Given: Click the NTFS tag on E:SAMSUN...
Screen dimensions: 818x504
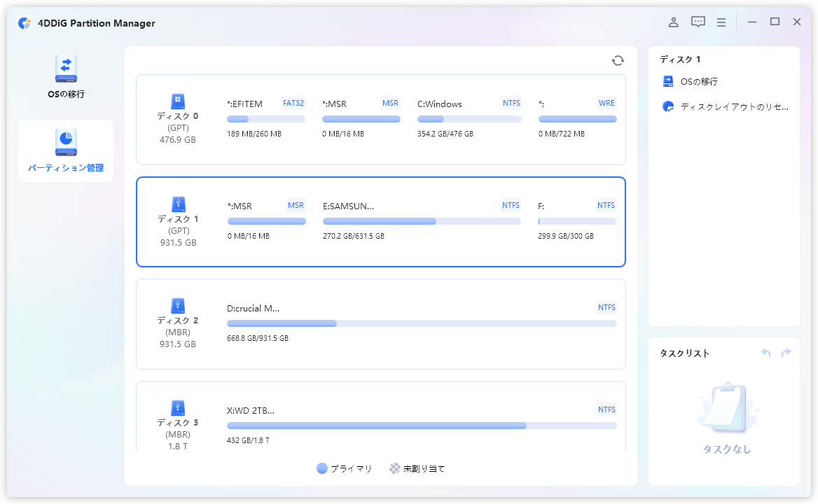Looking at the screenshot, I should (x=511, y=205).
